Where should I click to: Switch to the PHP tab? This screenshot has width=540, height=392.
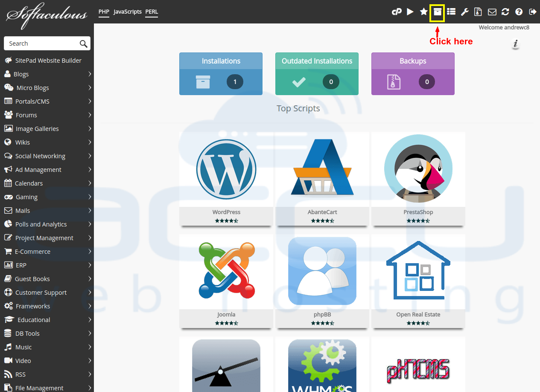(104, 12)
